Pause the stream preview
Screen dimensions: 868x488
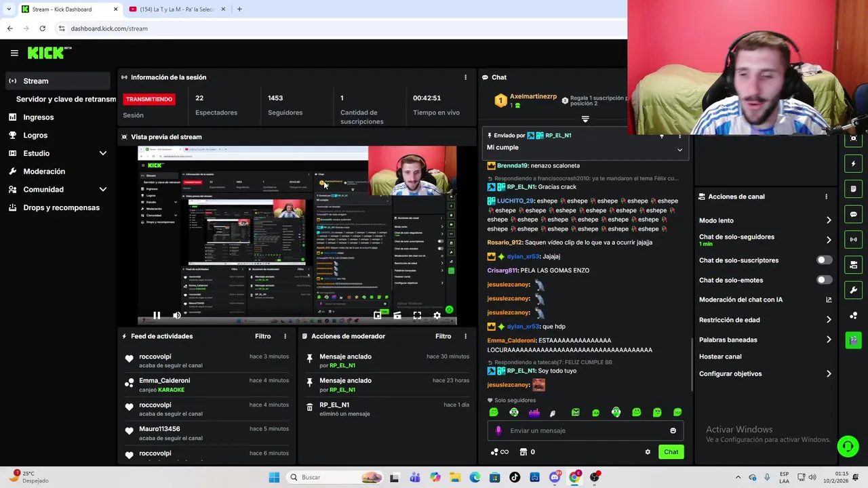(157, 315)
